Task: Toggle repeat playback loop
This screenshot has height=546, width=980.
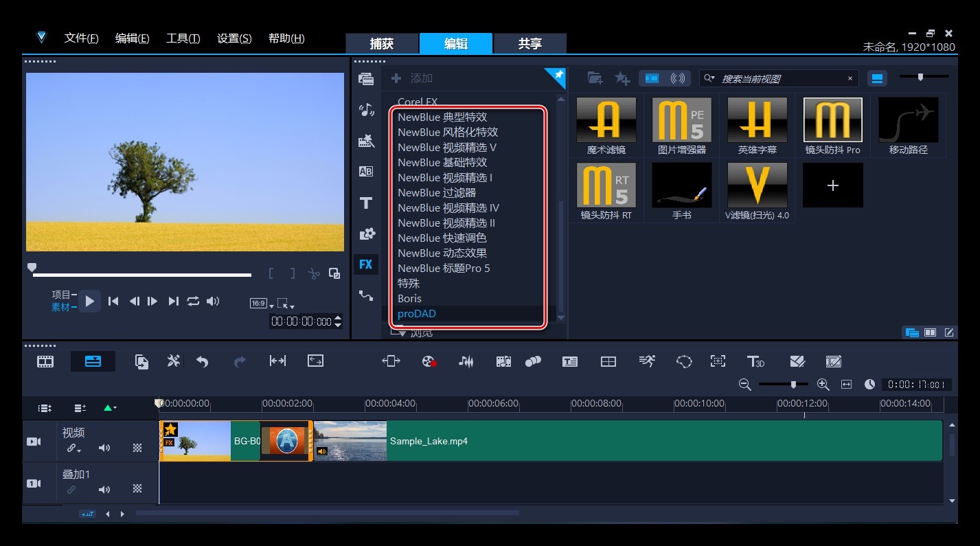Action: 193,301
